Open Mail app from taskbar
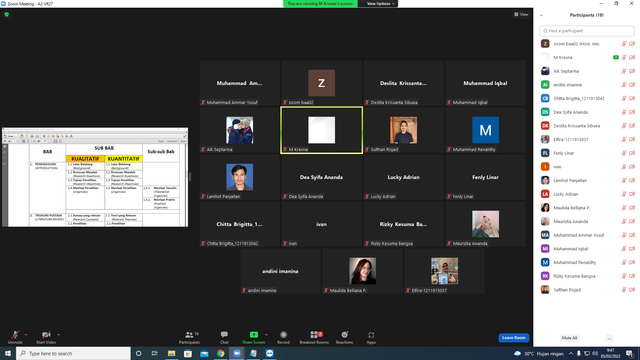The height and width of the screenshot is (360, 640). tap(204, 353)
